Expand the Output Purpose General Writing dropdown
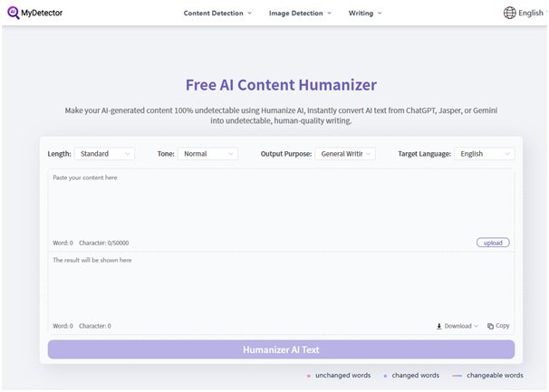The image size is (549, 392). pos(345,154)
